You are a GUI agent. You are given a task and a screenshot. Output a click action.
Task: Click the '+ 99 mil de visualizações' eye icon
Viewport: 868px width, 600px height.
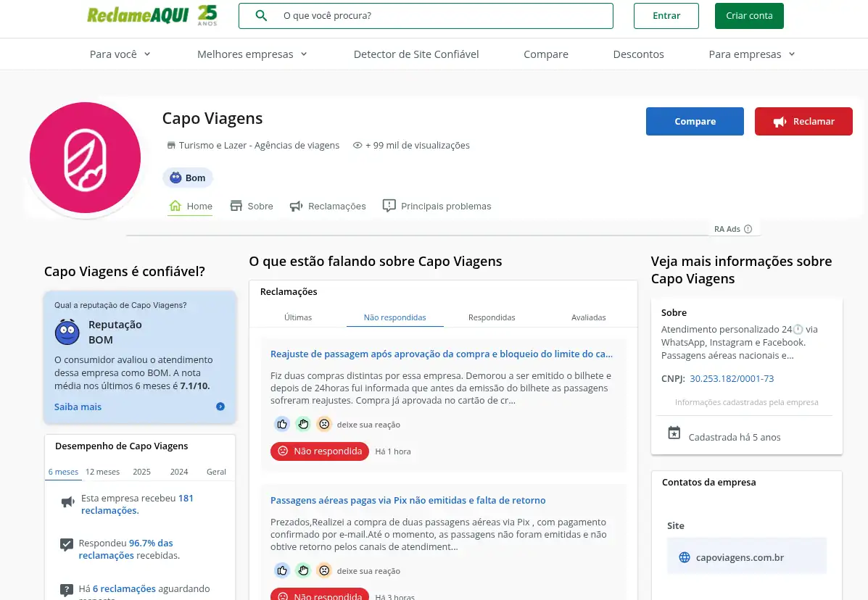click(x=357, y=146)
